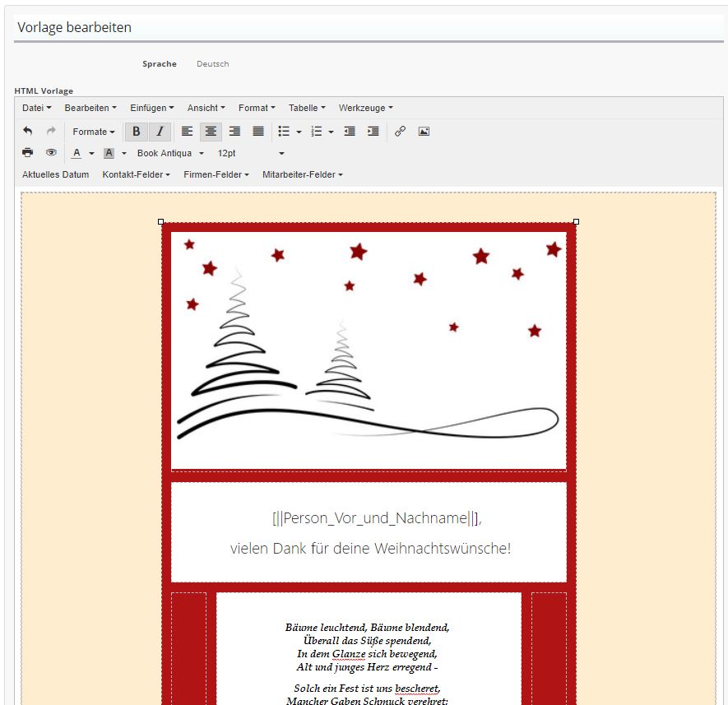Click the Weihnachtswünsche thank-you line
The height and width of the screenshot is (705, 728).
pyautogui.click(x=370, y=549)
